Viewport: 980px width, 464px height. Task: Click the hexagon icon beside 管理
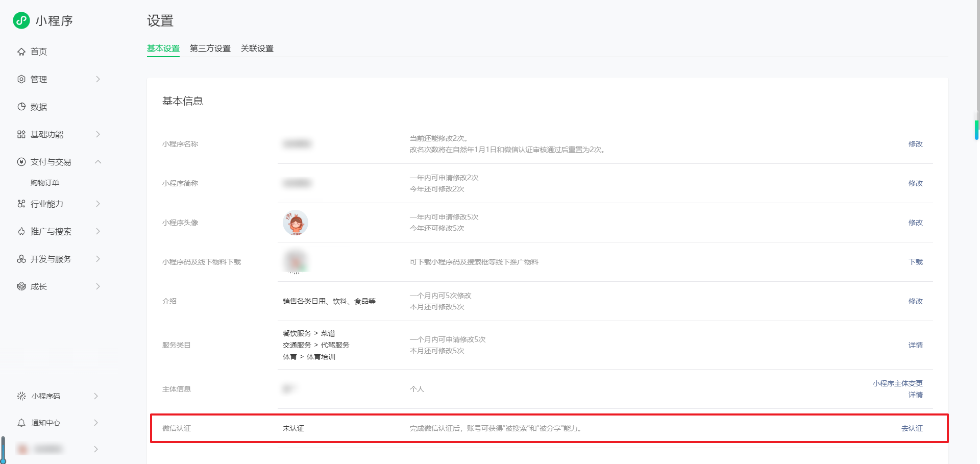(x=21, y=79)
